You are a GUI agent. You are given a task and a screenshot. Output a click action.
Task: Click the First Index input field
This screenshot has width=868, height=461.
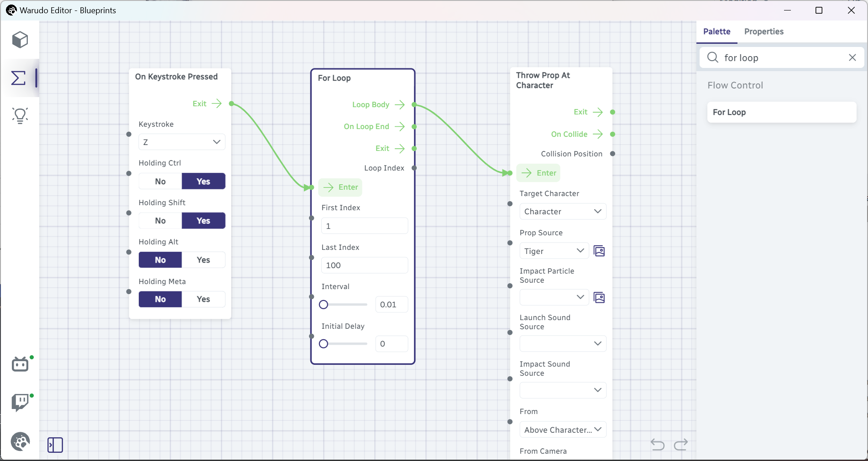click(x=365, y=226)
